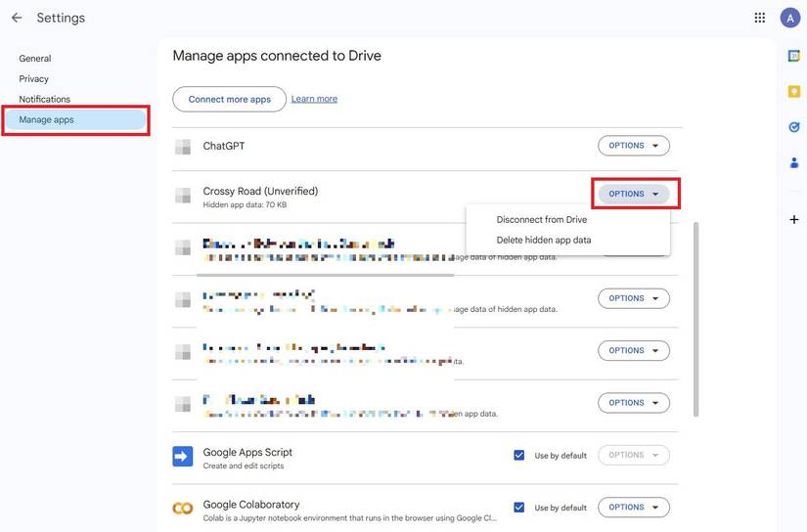This screenshot has height=532, width=807.
Task: Click the Connect more apps button
Action: (x=229, y=100)
